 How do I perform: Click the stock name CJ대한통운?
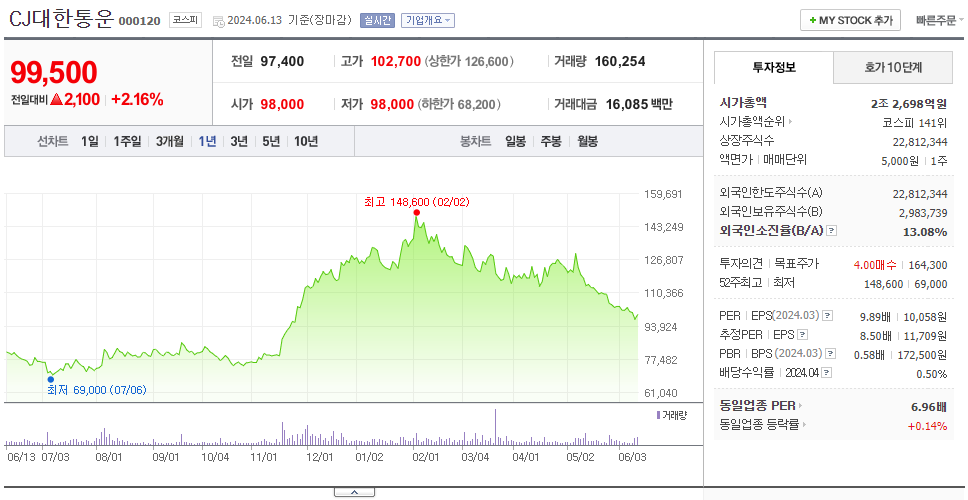[60, 19]
